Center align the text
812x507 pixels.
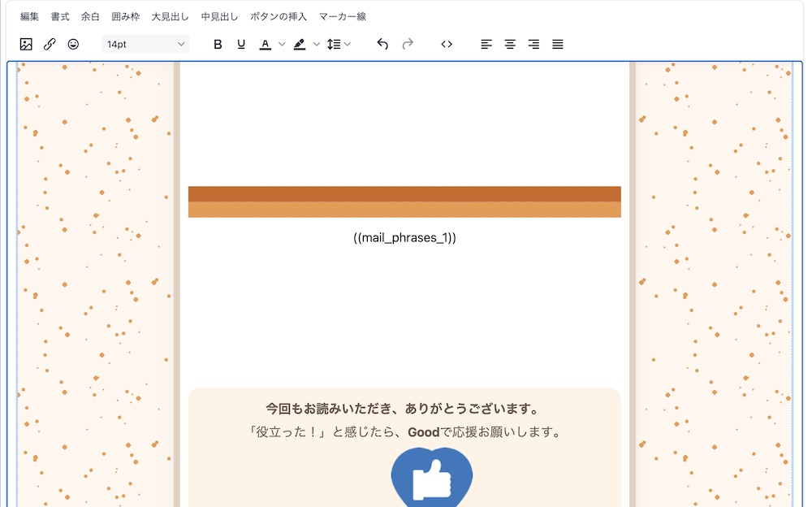(510, 45)
